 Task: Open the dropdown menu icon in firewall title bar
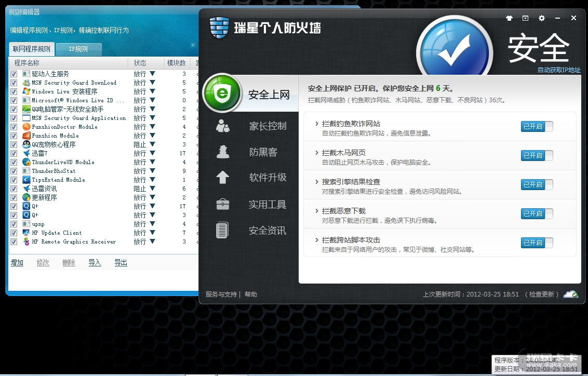525,18
